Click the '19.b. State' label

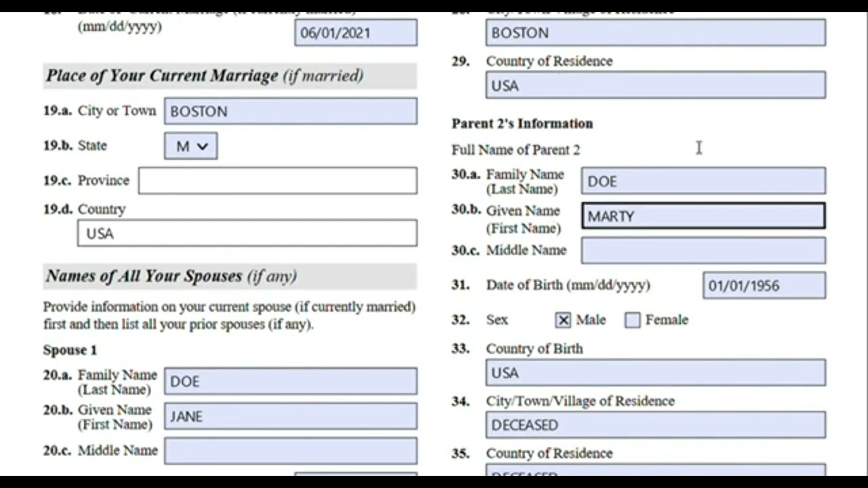[x=75, y=146]
